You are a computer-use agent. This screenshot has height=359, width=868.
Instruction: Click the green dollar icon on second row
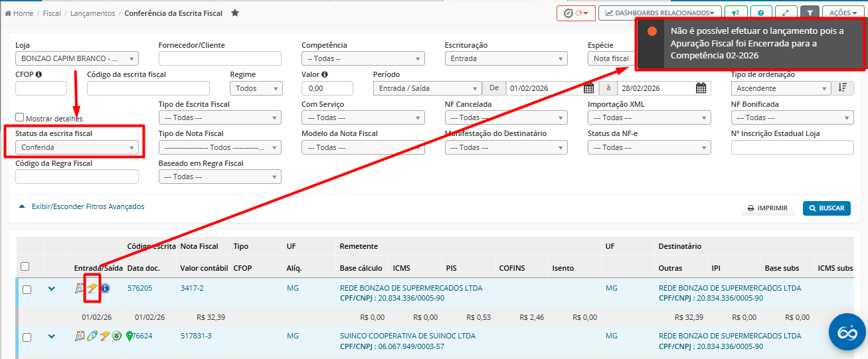point(116,336)
